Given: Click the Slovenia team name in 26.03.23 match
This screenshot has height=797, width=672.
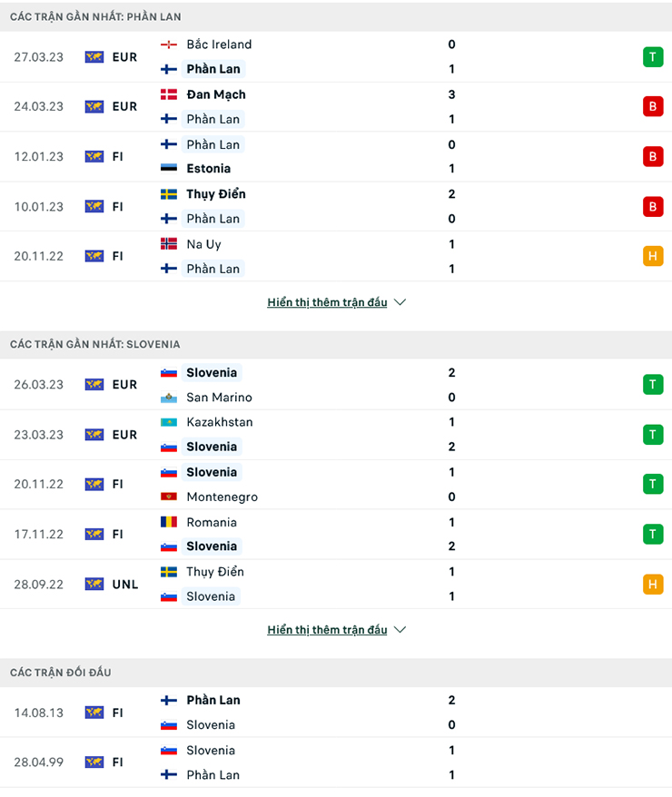Looking at the screenshot, I should click(212, 372).
